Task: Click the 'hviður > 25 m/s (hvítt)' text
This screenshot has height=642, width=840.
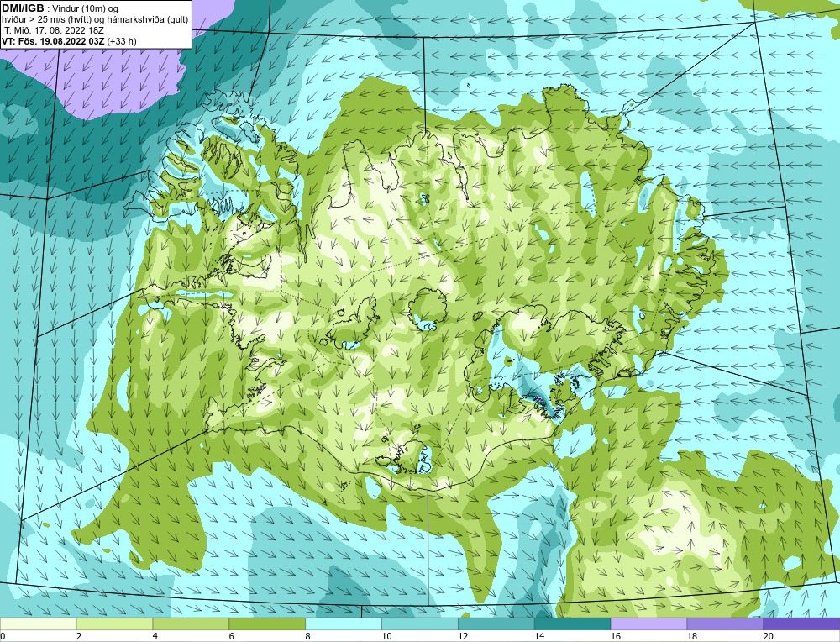Action: point(45,20)
